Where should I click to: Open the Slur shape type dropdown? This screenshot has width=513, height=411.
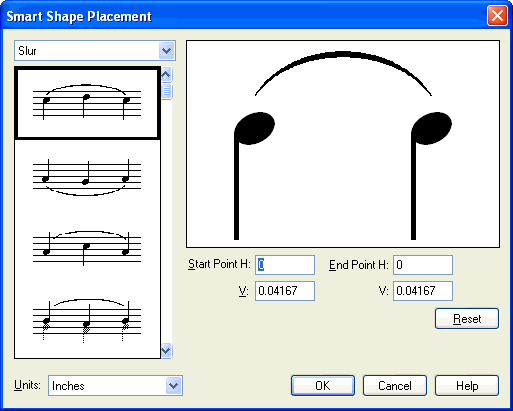[x=167, y=51]
